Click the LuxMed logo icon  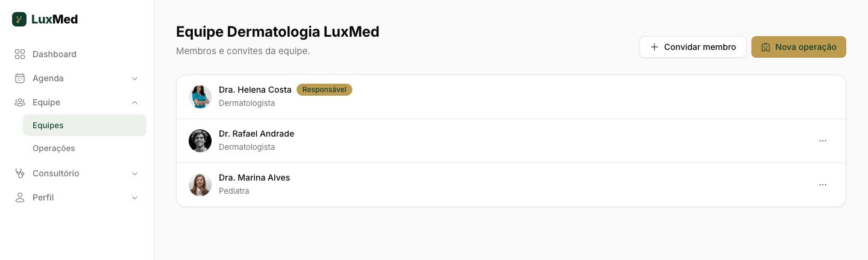pos(19,19)
